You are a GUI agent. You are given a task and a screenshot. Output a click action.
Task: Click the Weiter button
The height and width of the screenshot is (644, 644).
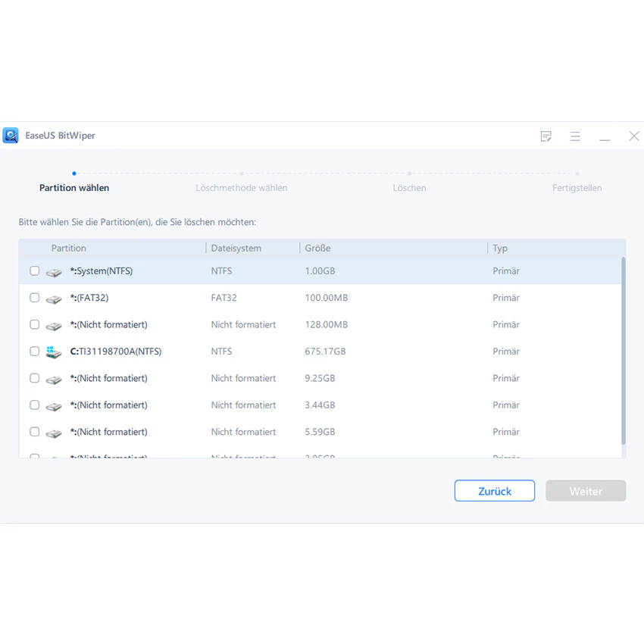[586, 491]
